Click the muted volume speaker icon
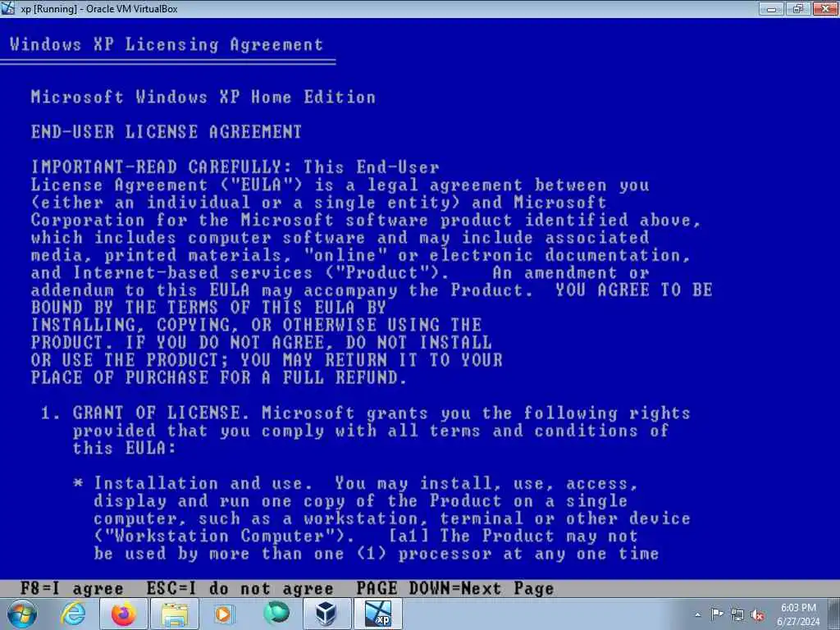 (757, 615)
